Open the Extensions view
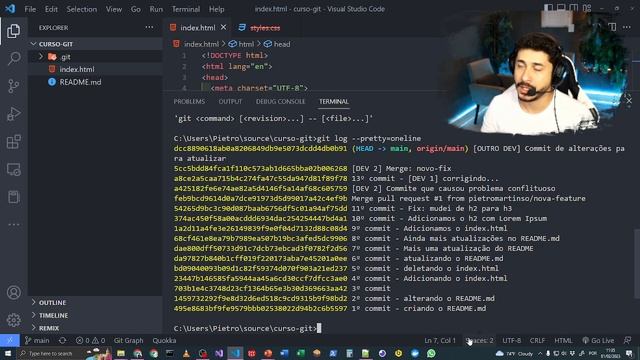The height and width of the screenshot is (360, 640). 13,142
